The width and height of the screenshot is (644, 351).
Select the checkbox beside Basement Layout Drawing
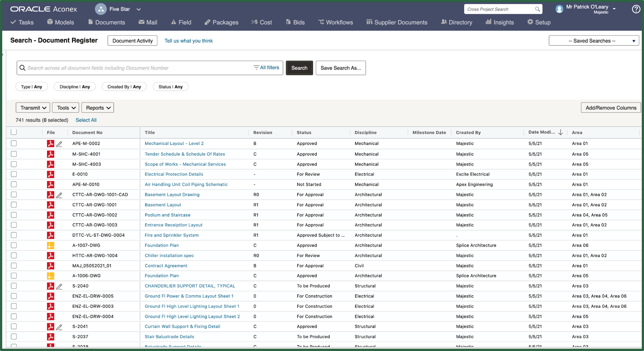[x=14, y=195]
